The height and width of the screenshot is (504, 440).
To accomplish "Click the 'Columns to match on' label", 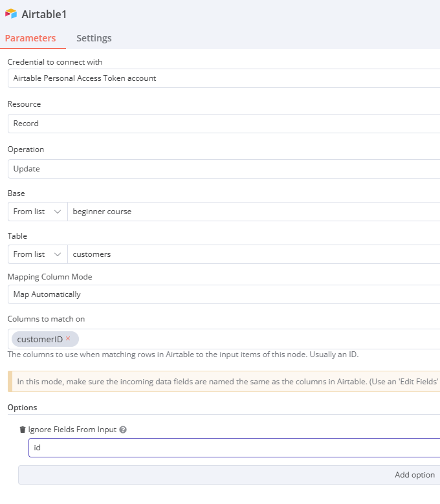I will pos(47,319).
